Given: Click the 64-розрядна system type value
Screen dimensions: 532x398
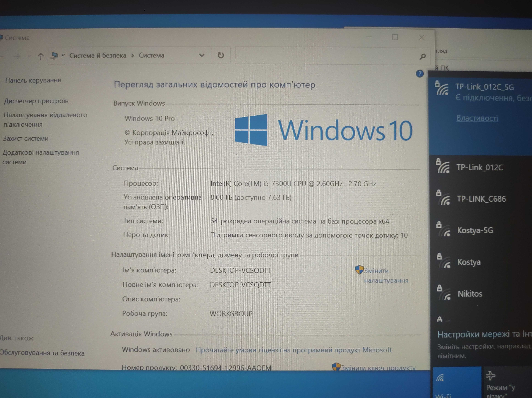Looking at the screenshot, I should coord(300,221).
